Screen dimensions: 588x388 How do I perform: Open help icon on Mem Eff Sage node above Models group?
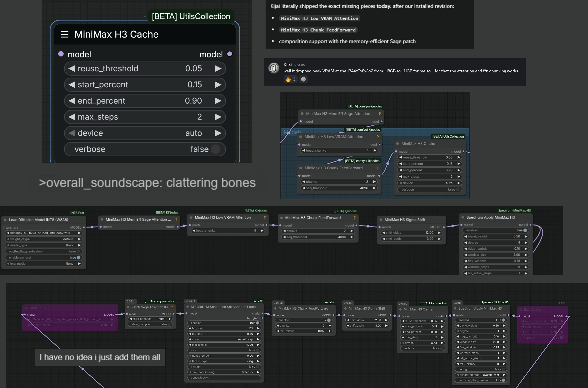click(380, 114)
